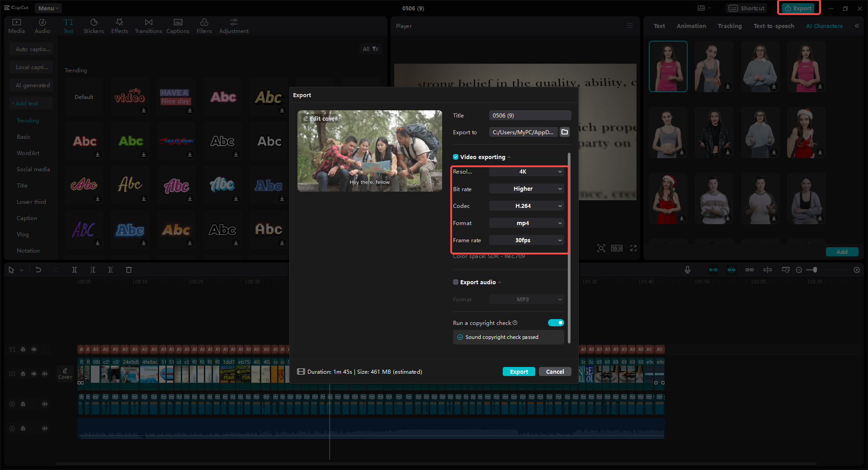Open the Stickers panel

click(94, 25)
